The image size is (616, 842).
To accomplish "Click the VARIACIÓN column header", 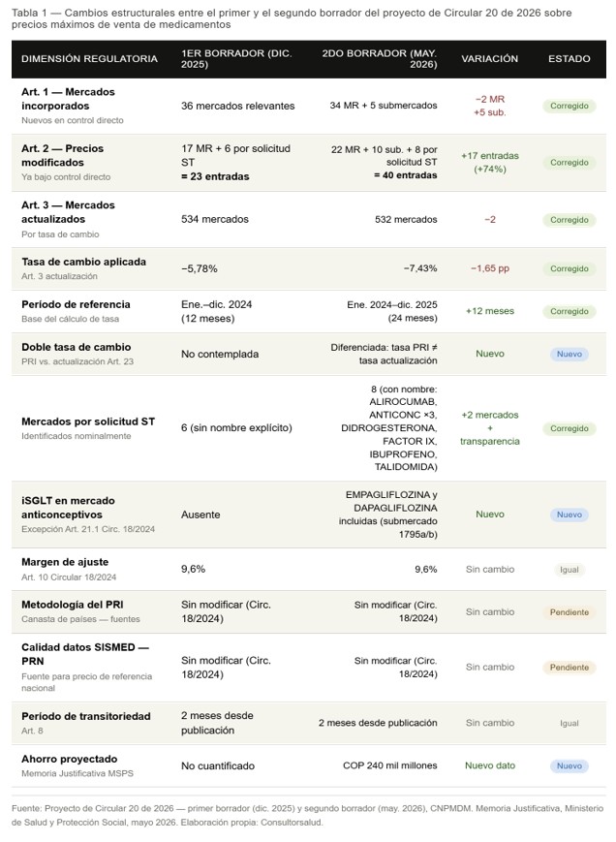I will point(489,58).
